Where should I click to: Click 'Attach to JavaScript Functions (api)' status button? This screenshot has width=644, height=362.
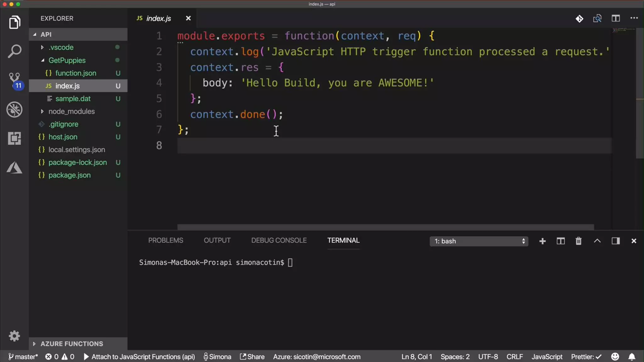(x=139, y=357)
